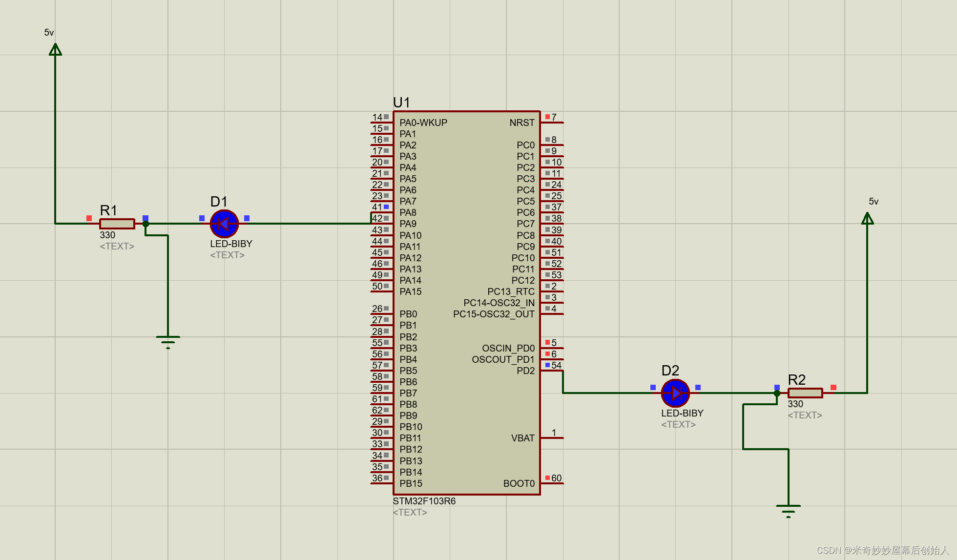Click the wire junction dot beside R2
The height and width of the screenshot is (560, 957).
point(777,393)
